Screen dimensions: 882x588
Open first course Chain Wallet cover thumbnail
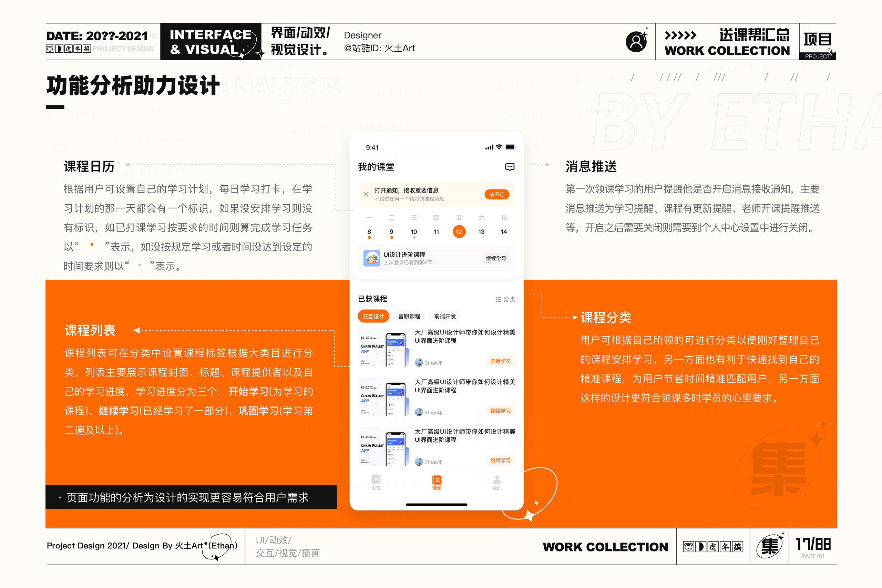pos(383,347)
